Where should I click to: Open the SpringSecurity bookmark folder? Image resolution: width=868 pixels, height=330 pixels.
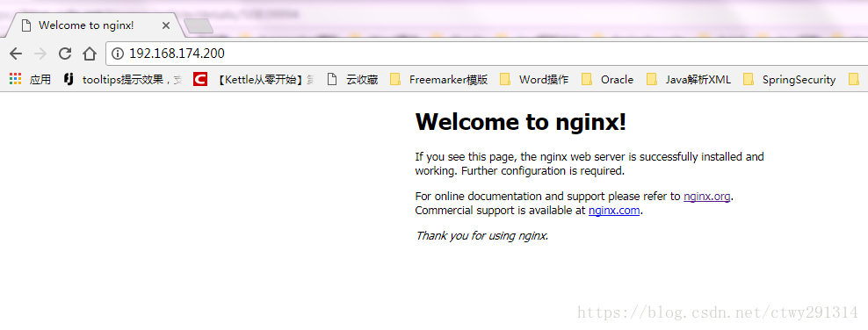(x=790, y=79)
